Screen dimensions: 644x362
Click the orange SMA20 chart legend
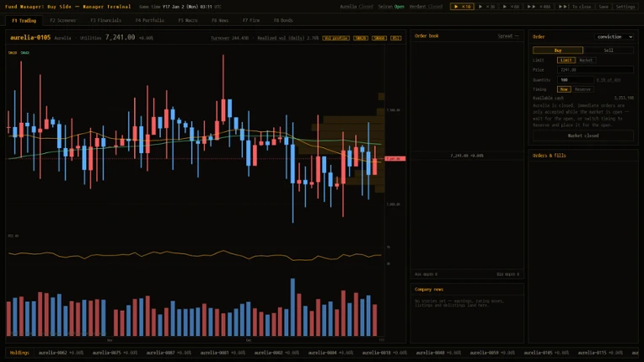13,53
